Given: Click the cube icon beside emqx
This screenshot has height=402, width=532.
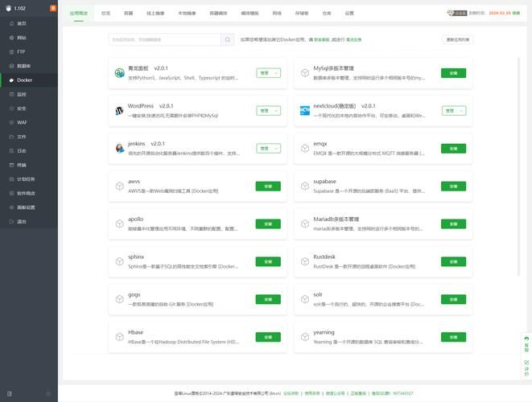Looking at the screenshot, I should point(305,149).
